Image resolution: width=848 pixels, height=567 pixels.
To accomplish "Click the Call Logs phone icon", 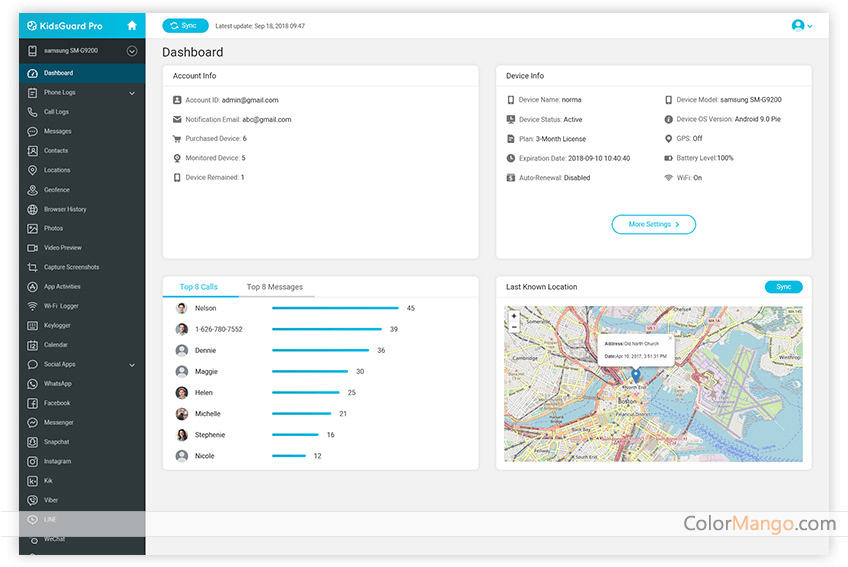I will pos(32,112).
